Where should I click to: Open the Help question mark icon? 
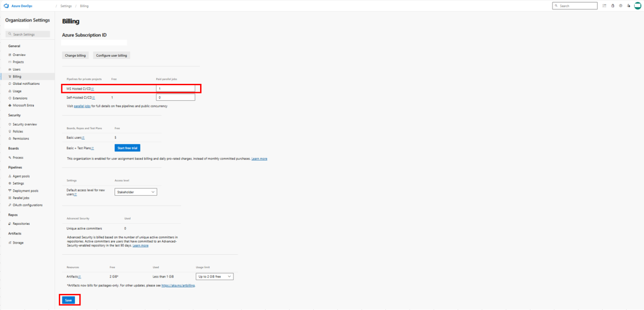621,6
